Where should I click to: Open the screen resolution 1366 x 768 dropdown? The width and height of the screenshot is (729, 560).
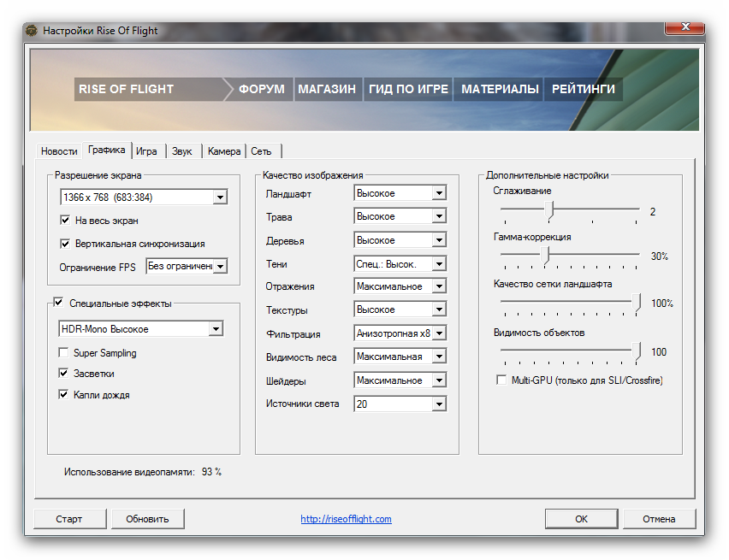click(x=144, y=197)
